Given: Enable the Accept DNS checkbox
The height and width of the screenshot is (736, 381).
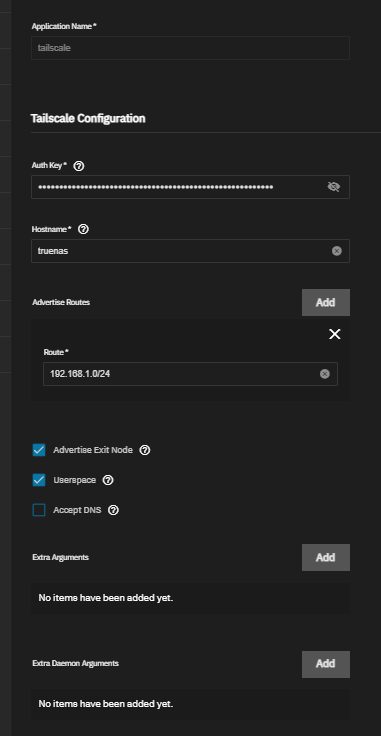Looking at the screenshot, I should pos(39,510).
